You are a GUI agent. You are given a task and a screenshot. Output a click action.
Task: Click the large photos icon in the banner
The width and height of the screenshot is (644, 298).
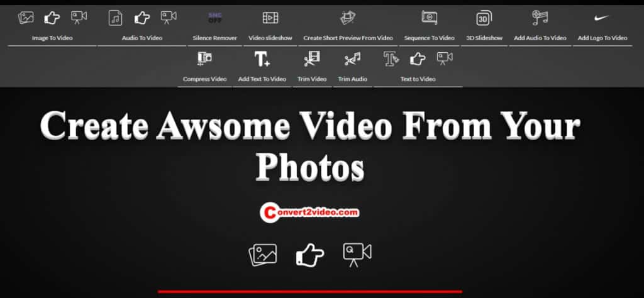[263, 255]
